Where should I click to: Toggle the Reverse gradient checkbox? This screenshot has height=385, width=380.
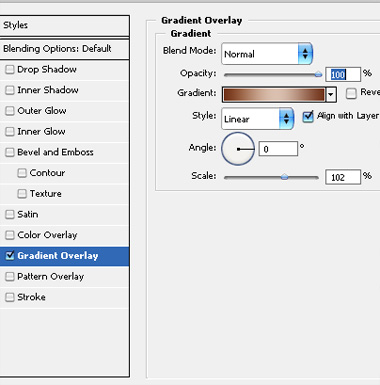click(351, 93)
